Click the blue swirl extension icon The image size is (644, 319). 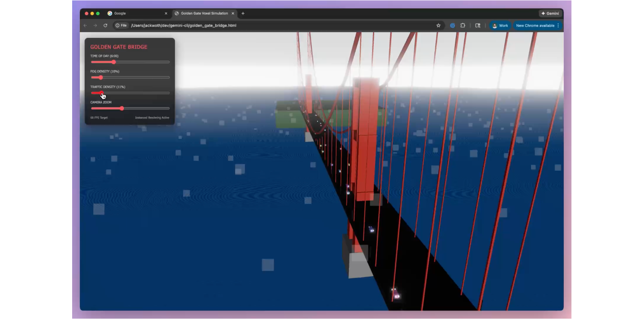pos(452,25)
